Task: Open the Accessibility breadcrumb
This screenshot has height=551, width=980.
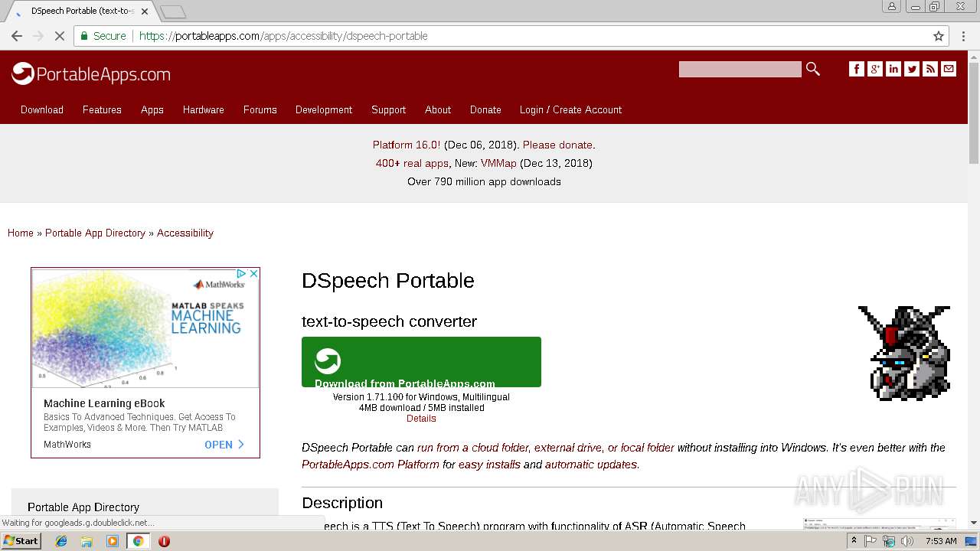Action: tap(185, 233)
